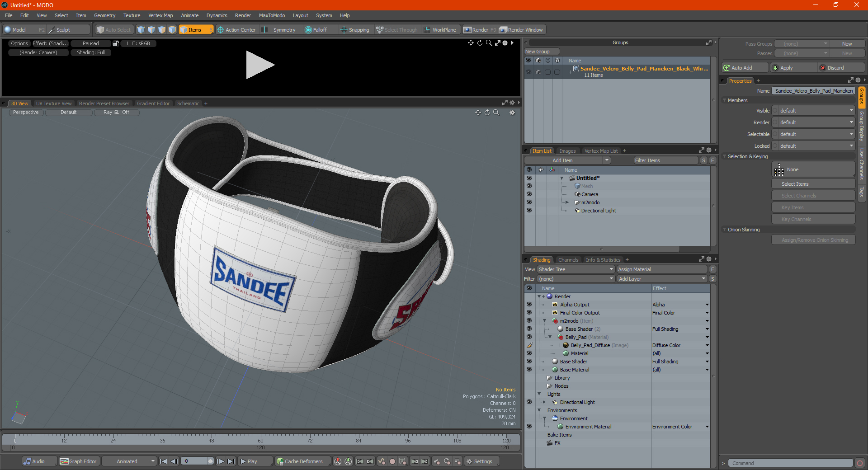
Task: Open 3D viewport gear settings
Action: coord(512,113)
